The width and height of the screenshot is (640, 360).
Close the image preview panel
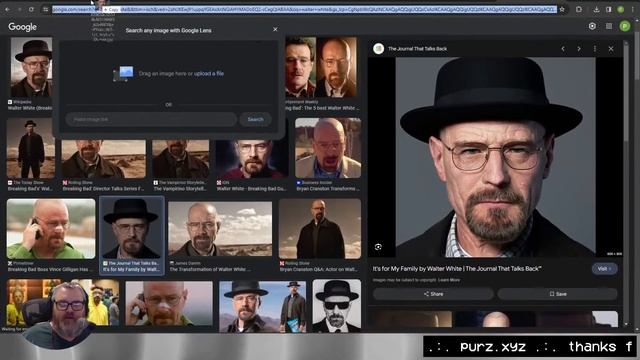point(611,49)
